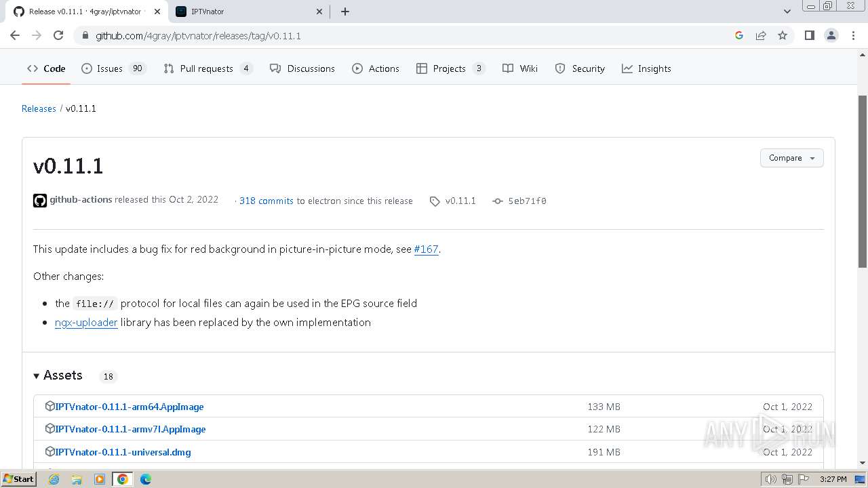Screen dimensions: 868x488
Task: Click the package icon for the arm64.AppImage asset
Action: point(50,406)
